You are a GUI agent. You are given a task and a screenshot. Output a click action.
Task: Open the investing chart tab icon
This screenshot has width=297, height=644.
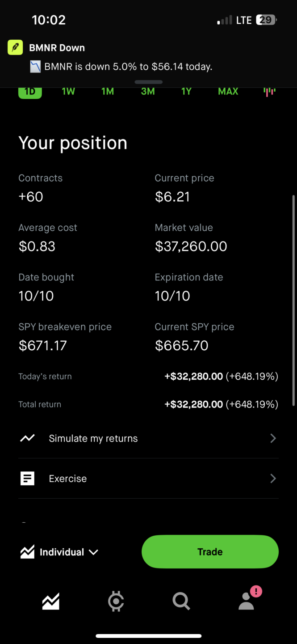[51, 602]
